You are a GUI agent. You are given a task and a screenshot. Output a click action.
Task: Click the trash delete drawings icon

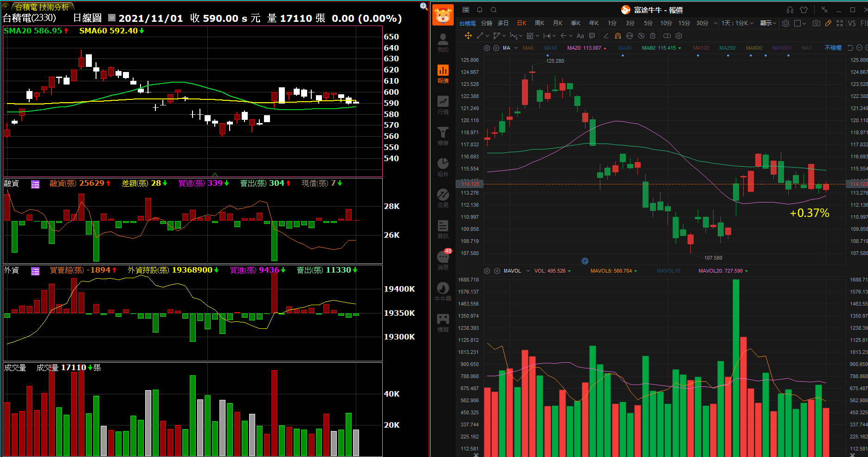[x=653, y=36]
